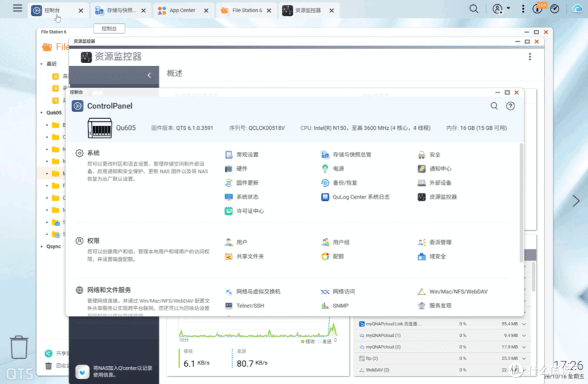588x384 pixels.
Task: Open 域安全 settings
Action: 432,257
